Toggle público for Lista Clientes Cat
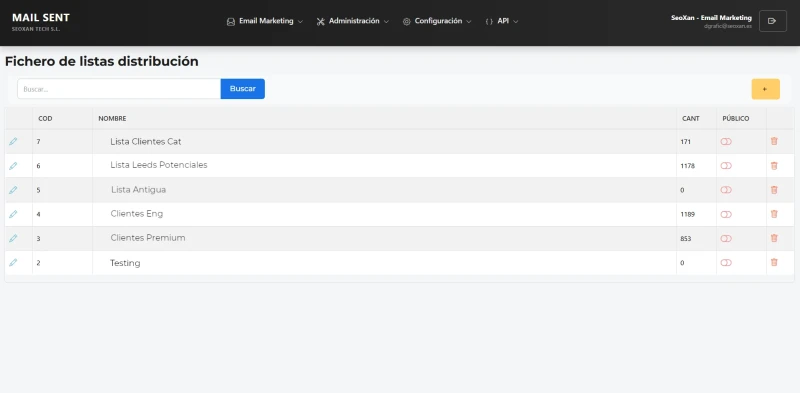Image resolution: width=800 pixels, height=393 pixels. (726, 141)
